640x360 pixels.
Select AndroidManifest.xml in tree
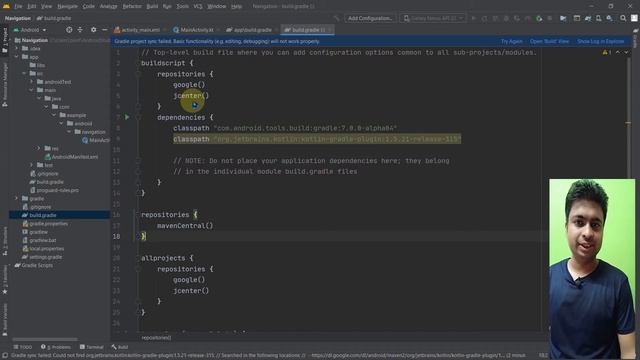[x=71, y=157]
